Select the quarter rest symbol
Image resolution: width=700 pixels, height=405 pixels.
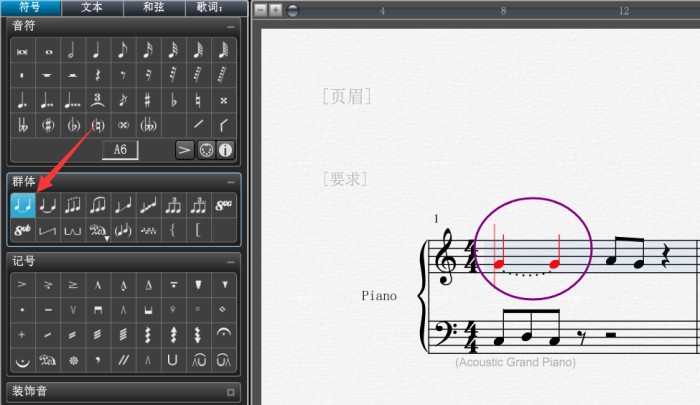click(97, 75)
